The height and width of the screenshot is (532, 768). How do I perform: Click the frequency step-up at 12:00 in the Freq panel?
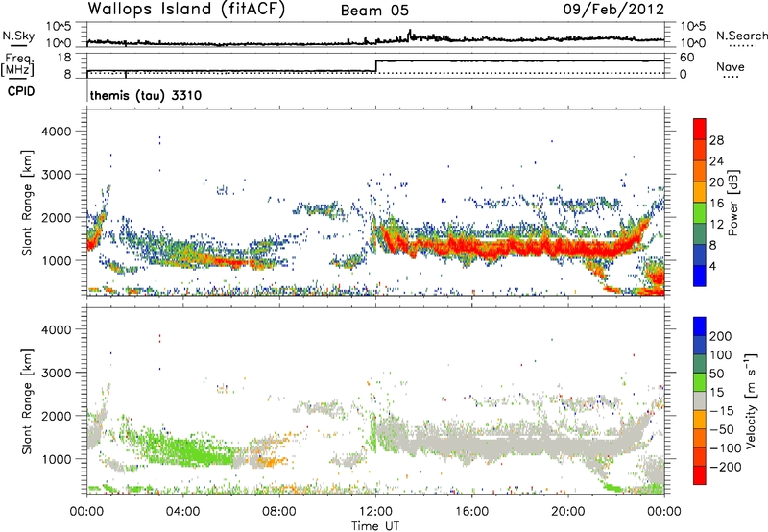pos(376,66)
